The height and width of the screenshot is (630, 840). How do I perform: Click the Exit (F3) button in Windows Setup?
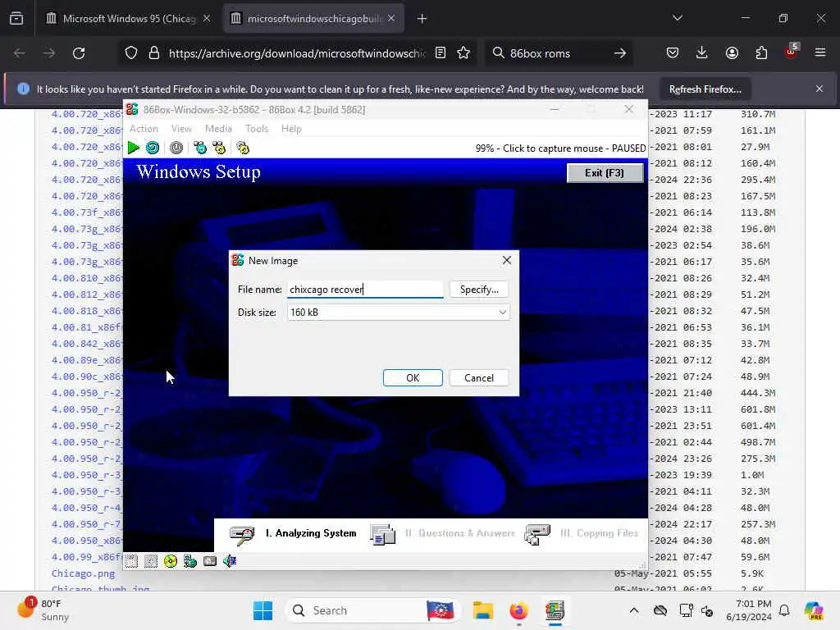[605, 173]
